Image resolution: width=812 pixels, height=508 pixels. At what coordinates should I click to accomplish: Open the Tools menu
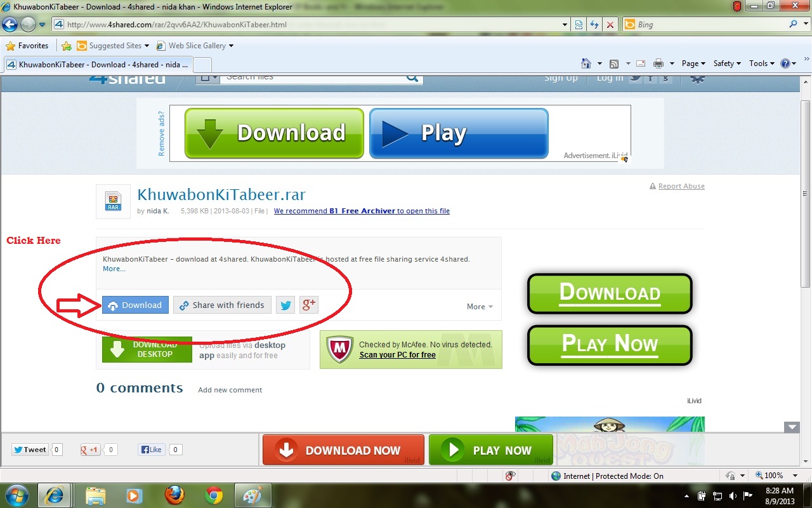pyautogui.click(x=762, y=63)
